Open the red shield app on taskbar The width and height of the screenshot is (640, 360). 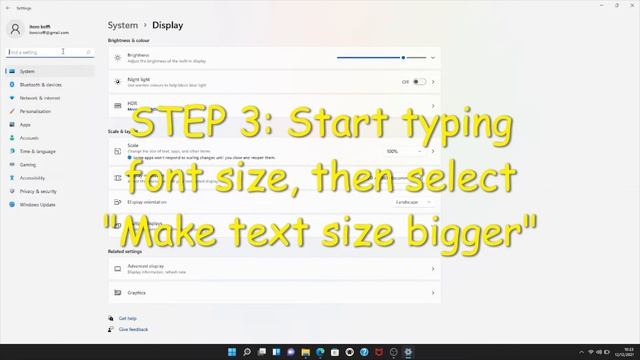(379, 352)
